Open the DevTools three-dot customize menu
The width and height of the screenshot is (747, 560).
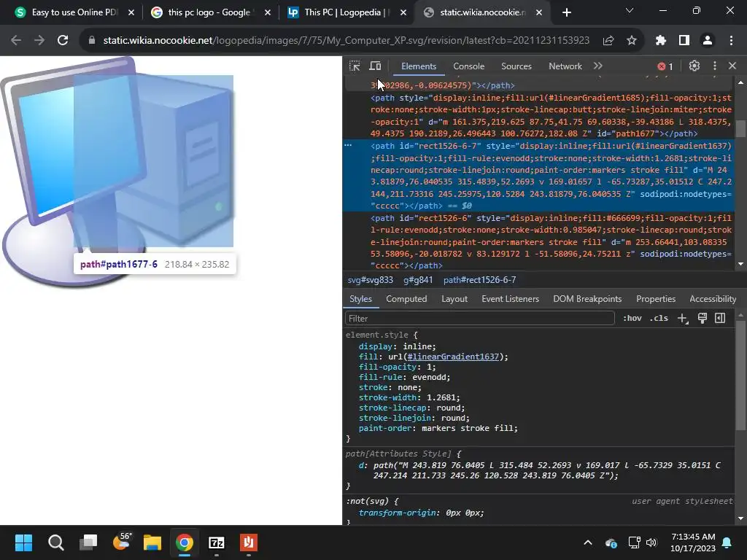click(x=715, y=66)
